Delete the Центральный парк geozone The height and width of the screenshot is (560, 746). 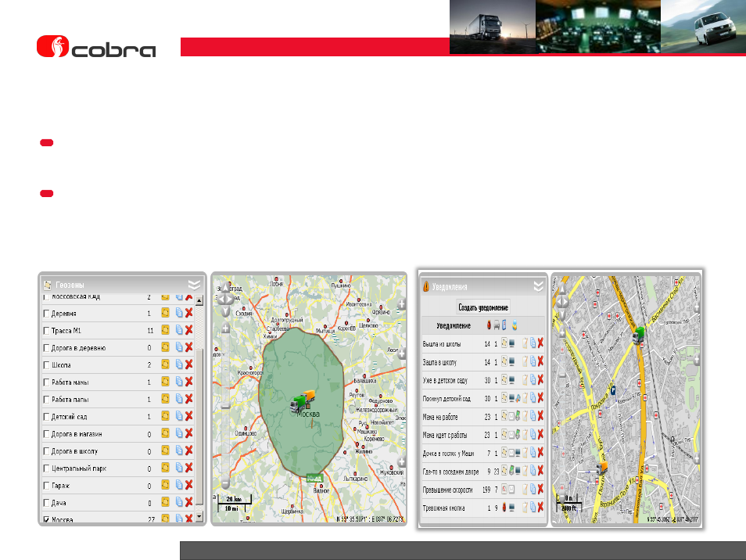coord(189,467)
